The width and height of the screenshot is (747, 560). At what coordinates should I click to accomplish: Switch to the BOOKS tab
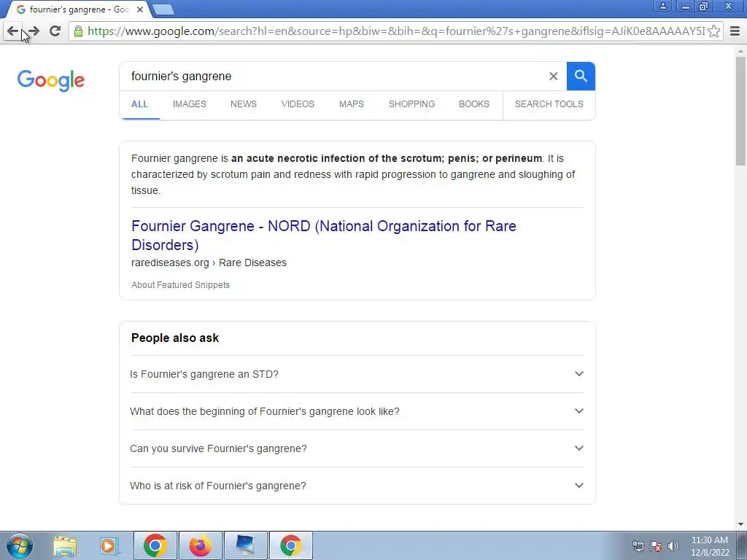pyautogui.click(x=474, y=104)
